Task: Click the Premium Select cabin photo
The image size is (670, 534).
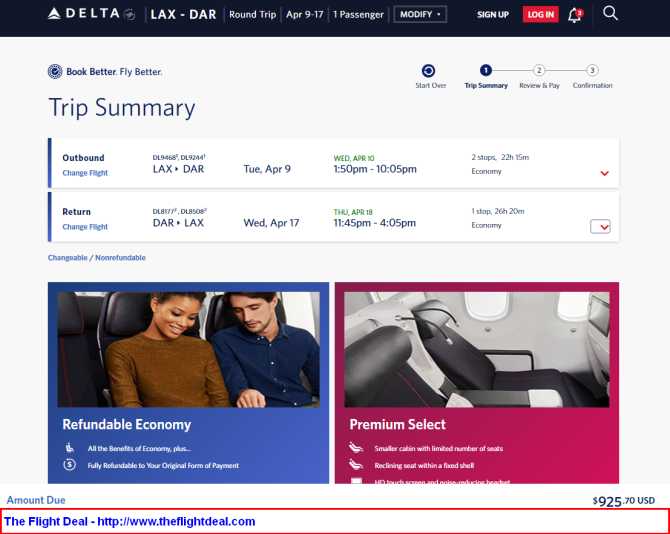Action: coord(476,349)
